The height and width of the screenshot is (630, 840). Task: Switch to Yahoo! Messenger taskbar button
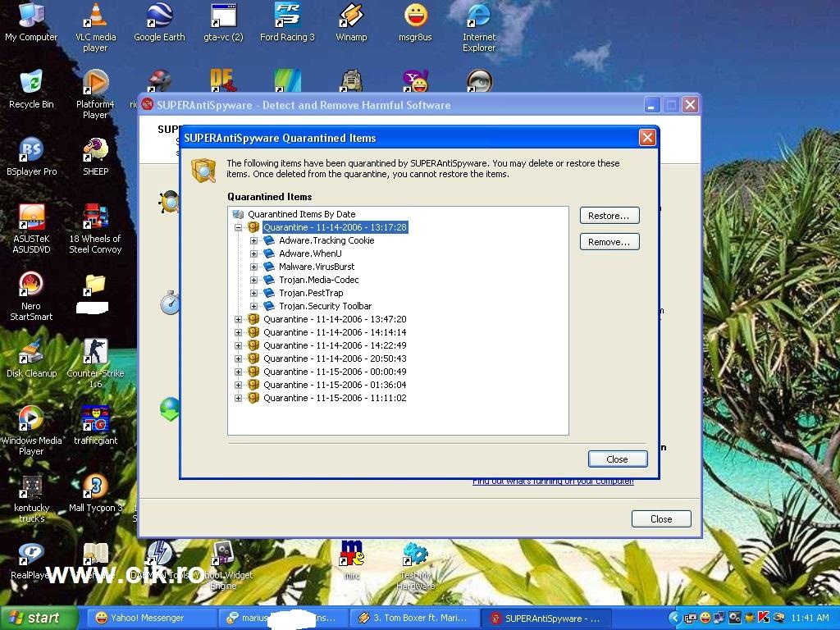[x=153, y=618]
